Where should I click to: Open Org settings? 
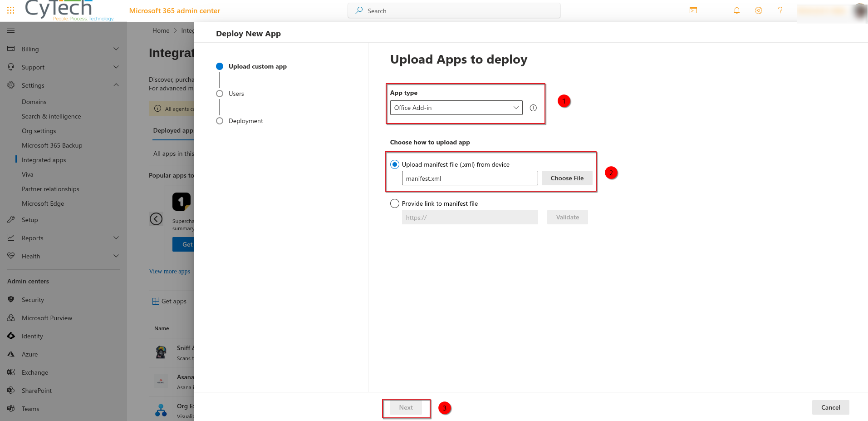39,131
